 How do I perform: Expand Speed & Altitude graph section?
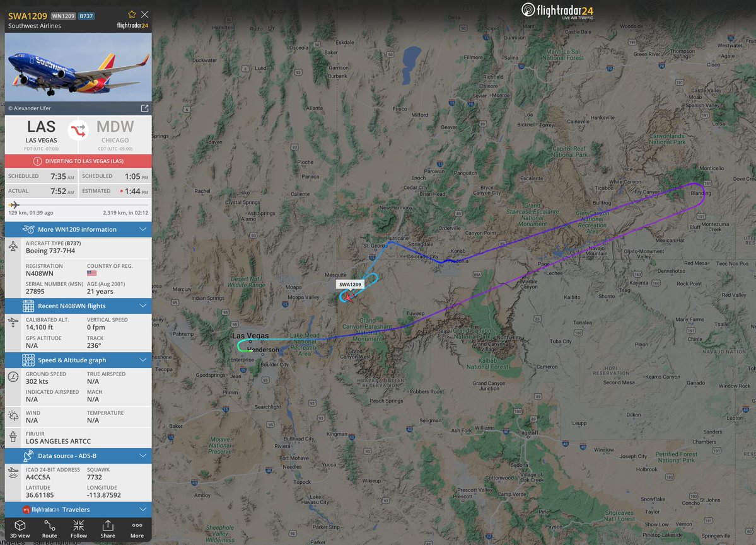pyautogui.click(x=78, y=360)
